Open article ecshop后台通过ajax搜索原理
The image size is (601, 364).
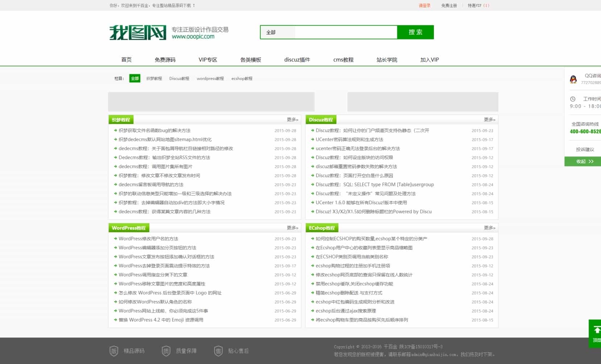coord(346,311)
